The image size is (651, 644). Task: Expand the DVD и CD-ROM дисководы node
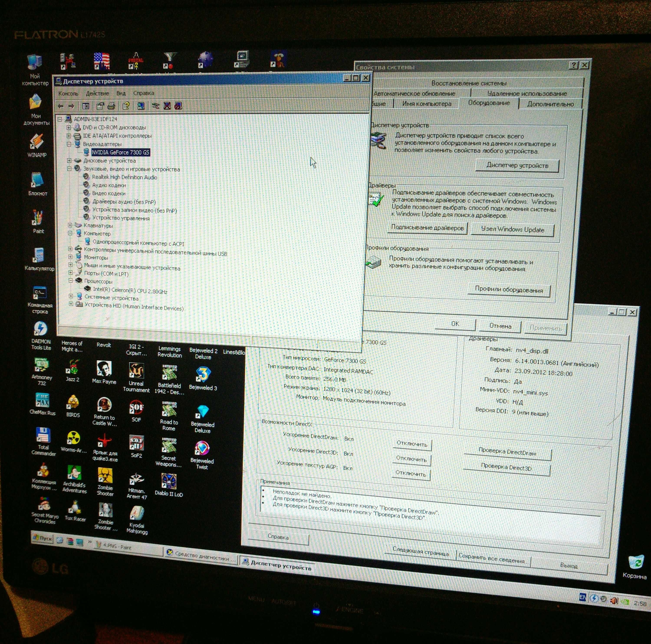click(x=69, y=127)
